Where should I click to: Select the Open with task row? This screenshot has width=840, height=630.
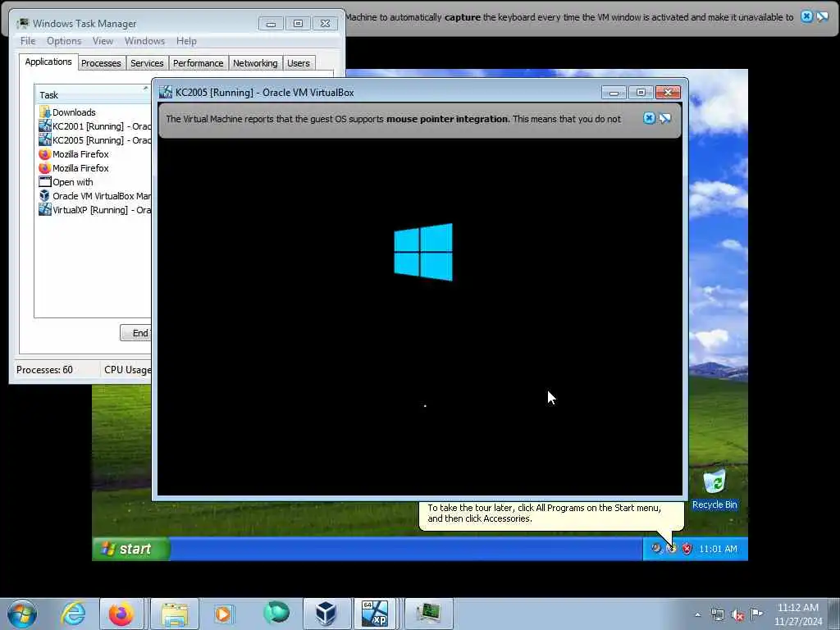(94, 181)
